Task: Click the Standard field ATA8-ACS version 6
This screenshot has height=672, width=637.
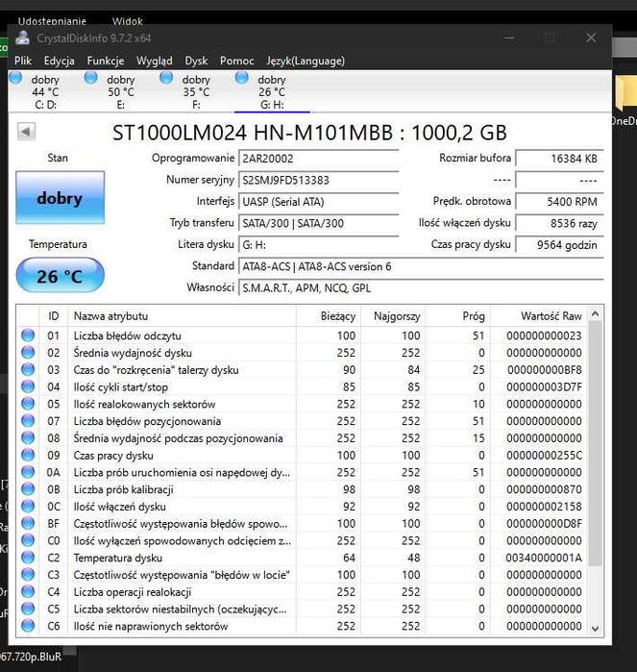Action: (421, 266)
